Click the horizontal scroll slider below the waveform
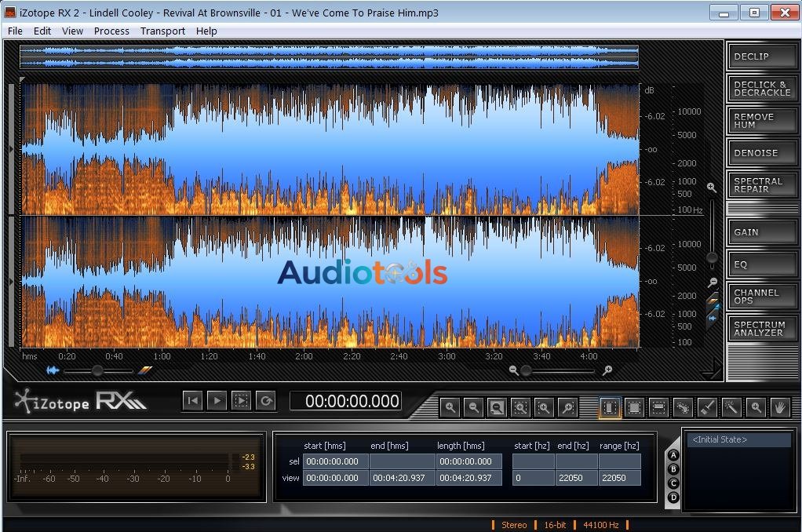The image size is (802, 532). 96,370
